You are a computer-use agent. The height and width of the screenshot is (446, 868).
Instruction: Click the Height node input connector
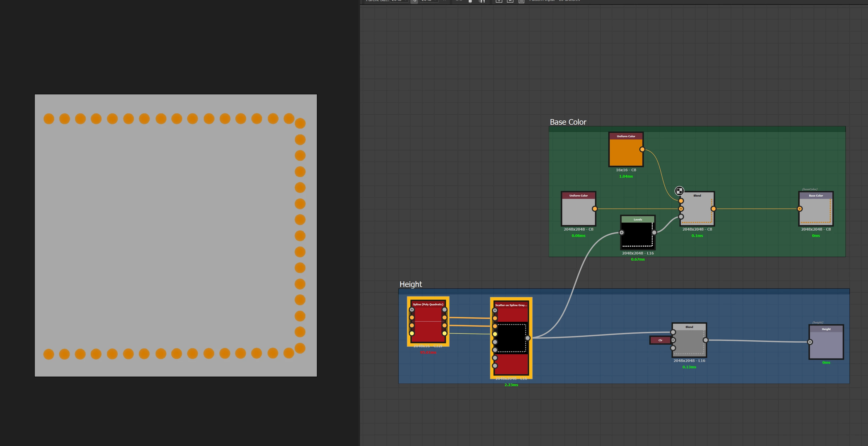(810, 342)
